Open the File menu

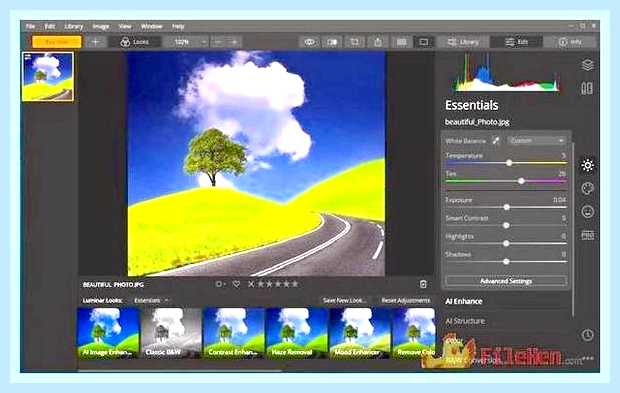pyautogui.click(x=30, y=26)
